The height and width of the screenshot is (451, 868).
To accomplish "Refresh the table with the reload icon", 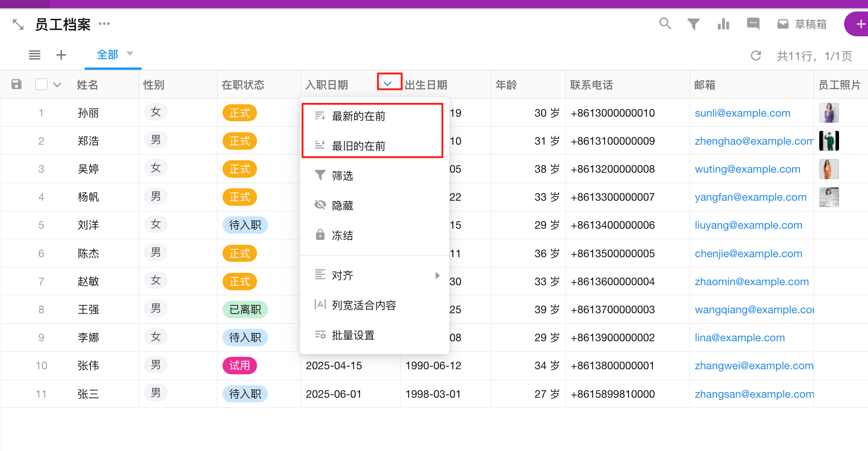I will point(756,56).
